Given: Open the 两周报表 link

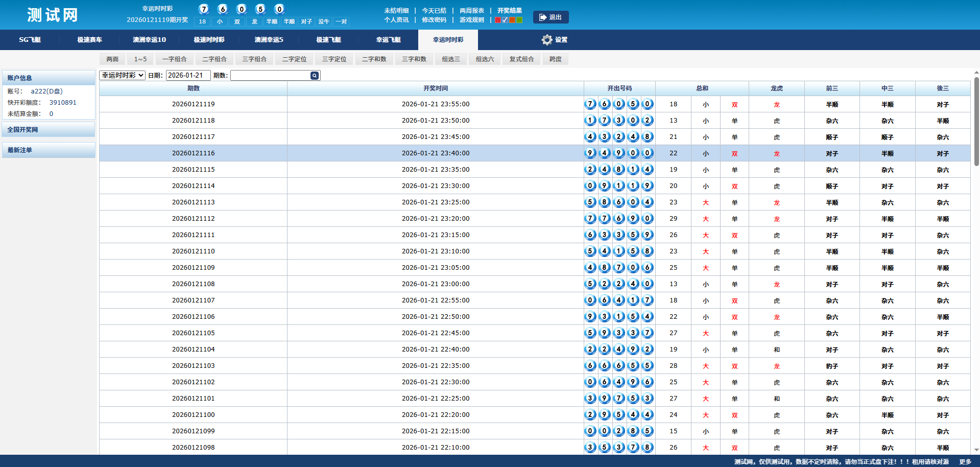Looking at the screenshot, I should 471,10.
